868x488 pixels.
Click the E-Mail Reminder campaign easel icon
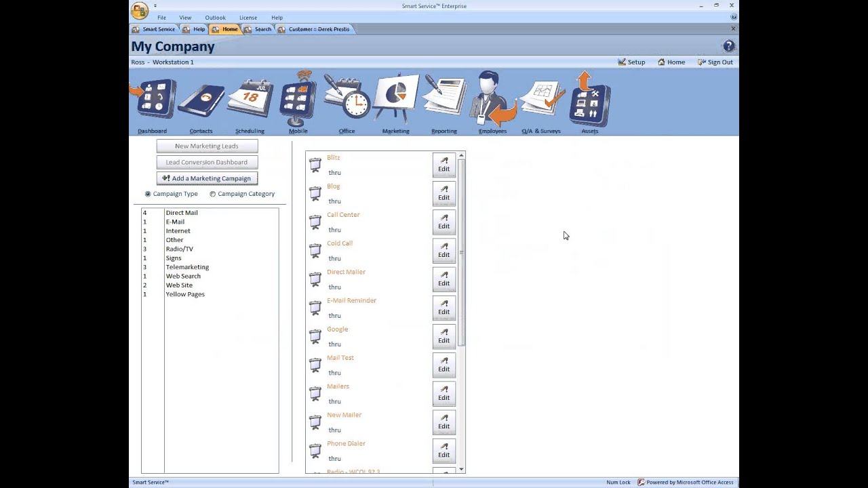(315, 307)
